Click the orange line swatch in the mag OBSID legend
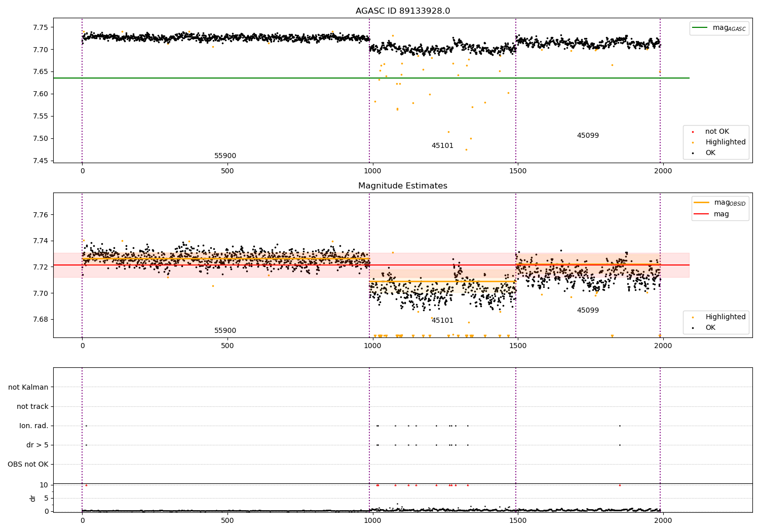The height and width of the screenshot is (532, 760). (x=701, y=203)
